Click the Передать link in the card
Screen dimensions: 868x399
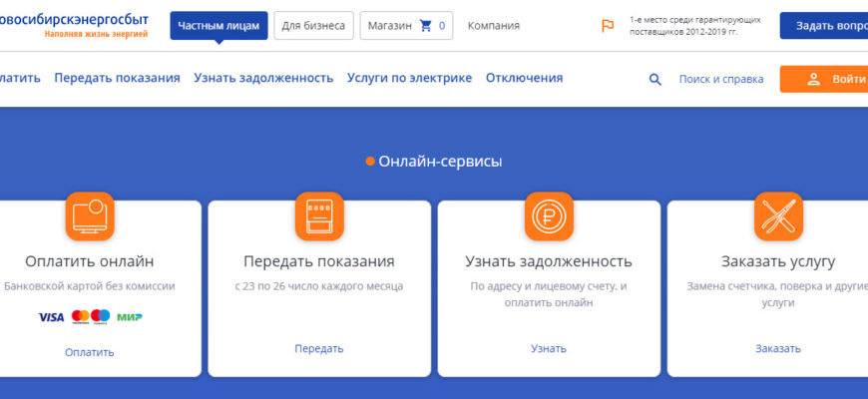click(x=319, y=349)
